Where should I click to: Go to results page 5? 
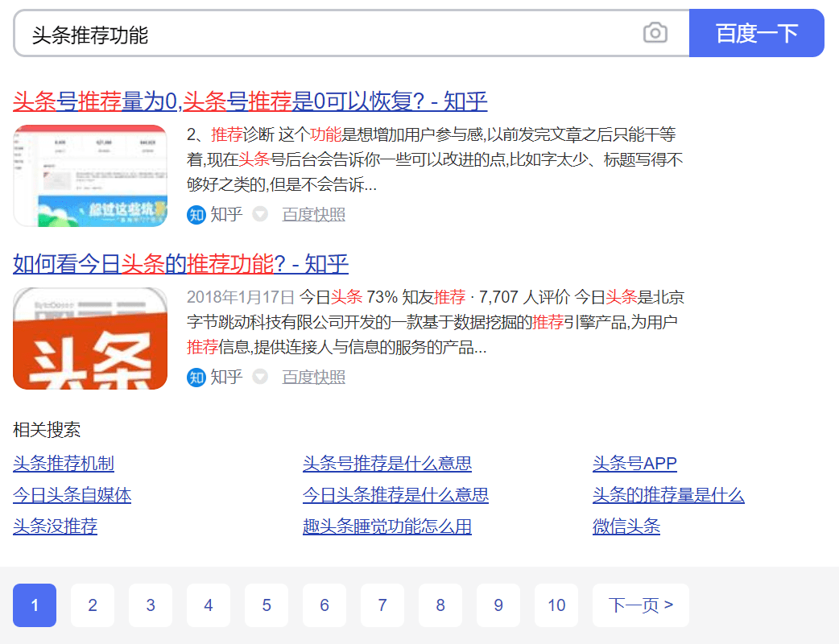[x=267, y=605]
